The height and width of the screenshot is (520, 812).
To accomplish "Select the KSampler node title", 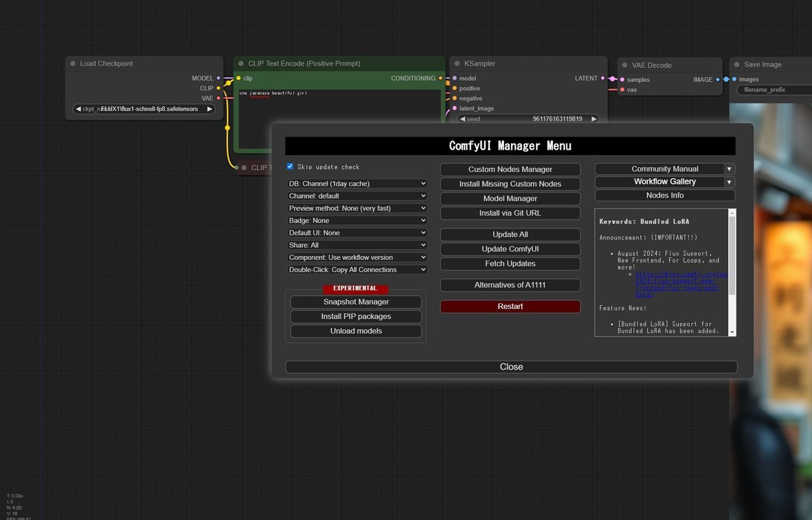I will pos(480,64).
